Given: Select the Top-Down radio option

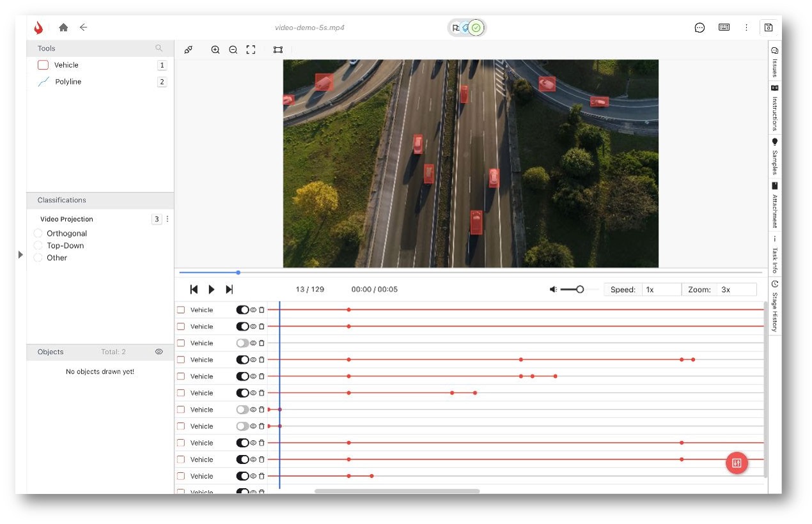Looking at the screenshot, I should click(x=38, y=246).
